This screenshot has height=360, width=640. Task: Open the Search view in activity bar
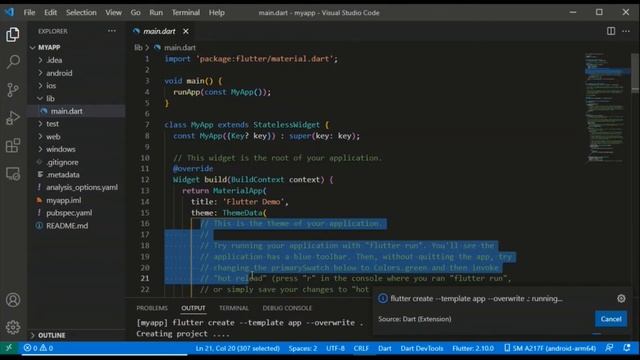(13, 62)
